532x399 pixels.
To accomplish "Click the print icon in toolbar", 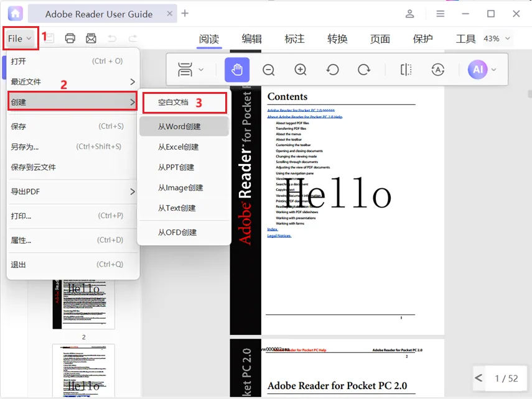I will coord(70,39).
